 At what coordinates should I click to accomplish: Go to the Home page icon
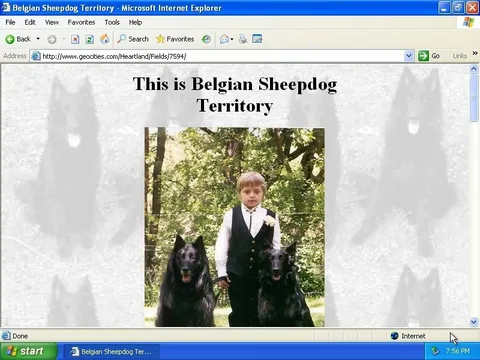[x=105, y=39]
